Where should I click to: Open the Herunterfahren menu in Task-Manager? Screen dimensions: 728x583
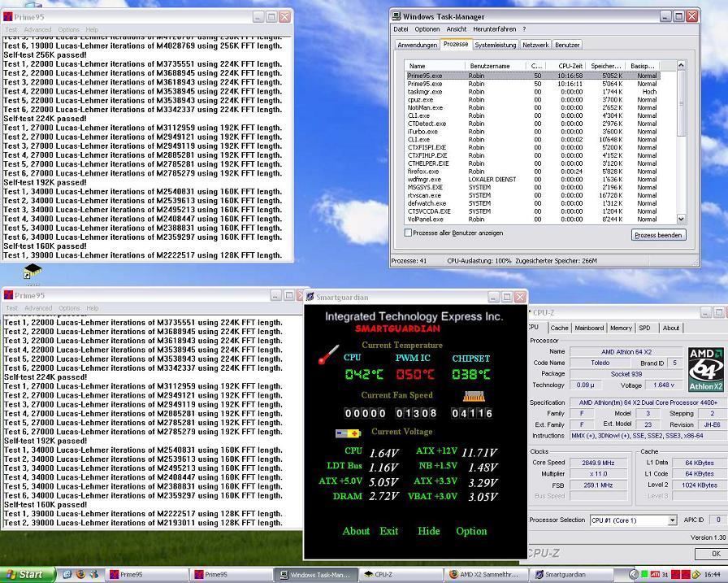point(495,28)
